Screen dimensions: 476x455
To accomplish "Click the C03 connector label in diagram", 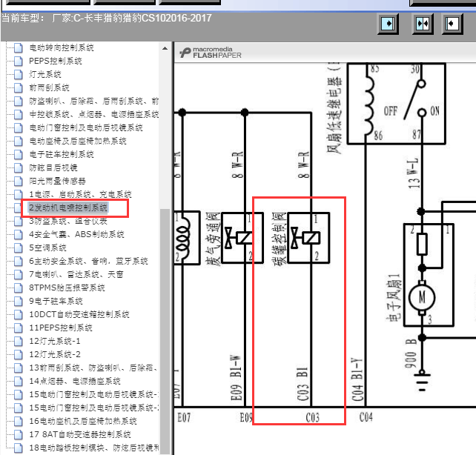I will tap(313, 418).
